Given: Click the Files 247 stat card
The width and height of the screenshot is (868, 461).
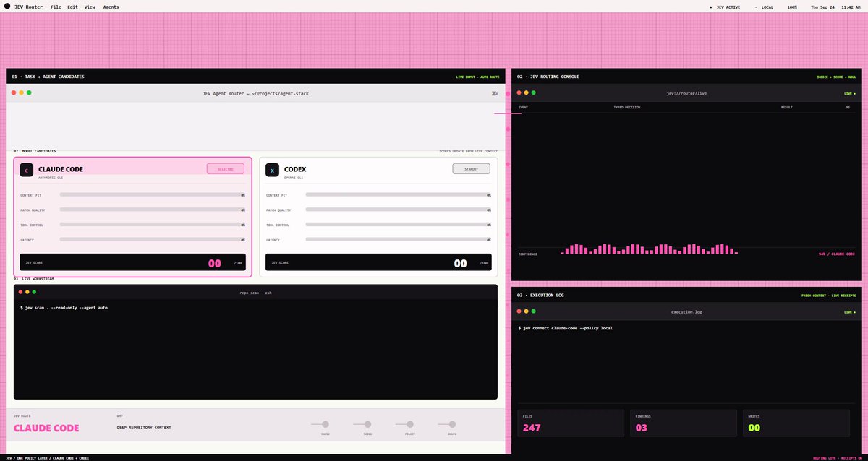Looking at the screenshot, I should 571,423.
